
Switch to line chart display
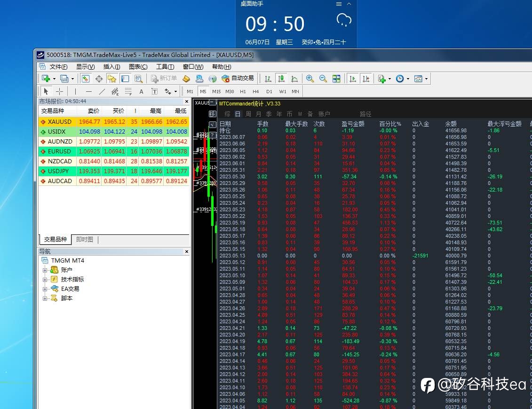click(x=294, y=79)
